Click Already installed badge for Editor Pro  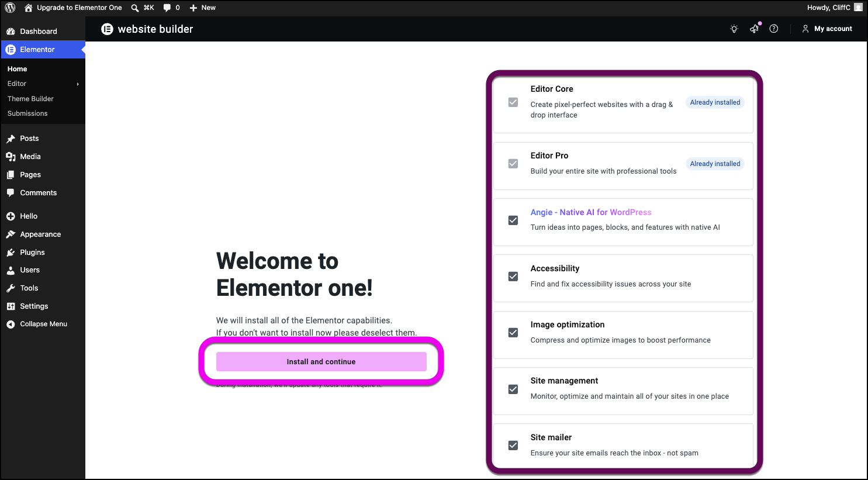tap(715, 164)
